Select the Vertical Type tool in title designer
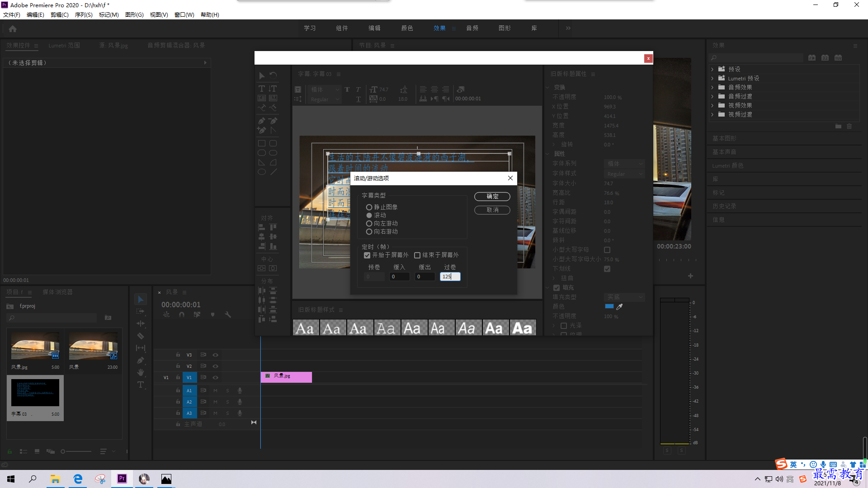This screenshot has width=868, height=488. tap(273, 89)
